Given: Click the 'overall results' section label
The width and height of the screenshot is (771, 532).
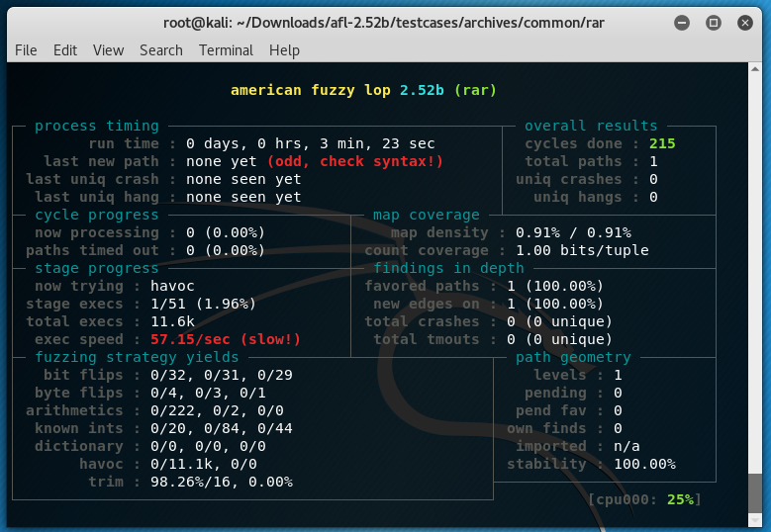Looking at the screenshot, I should 591,126.
